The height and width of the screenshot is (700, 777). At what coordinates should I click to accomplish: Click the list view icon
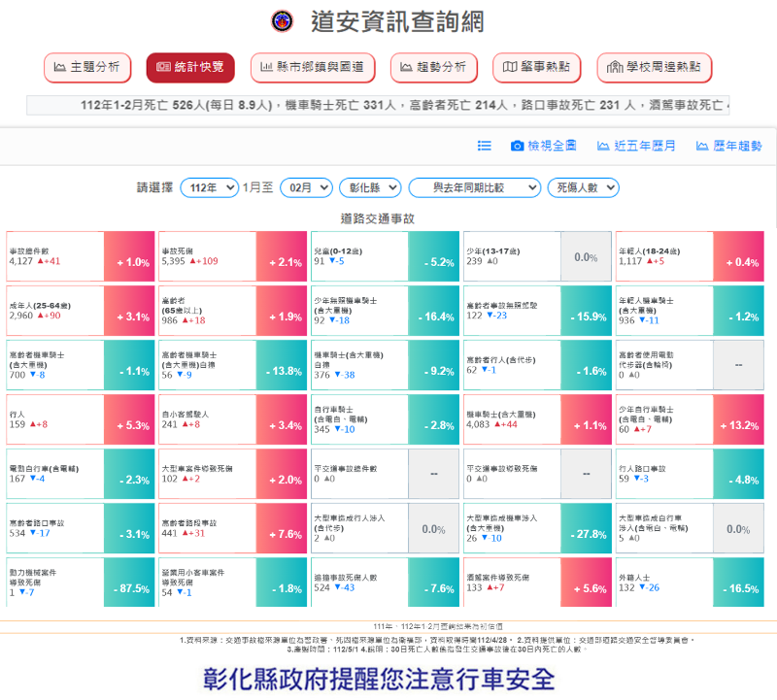click(x=485, y=146)
